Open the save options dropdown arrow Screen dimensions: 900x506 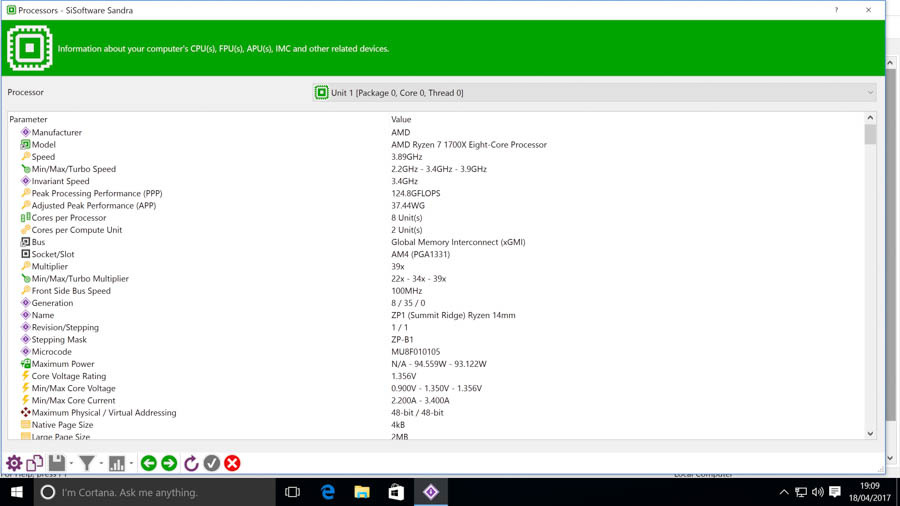pos(71,464)
